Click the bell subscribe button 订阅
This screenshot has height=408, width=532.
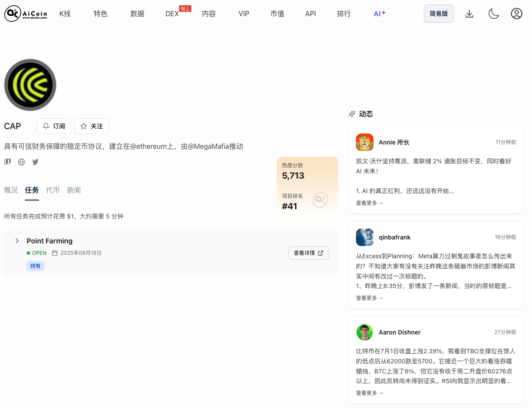(54, 126)
